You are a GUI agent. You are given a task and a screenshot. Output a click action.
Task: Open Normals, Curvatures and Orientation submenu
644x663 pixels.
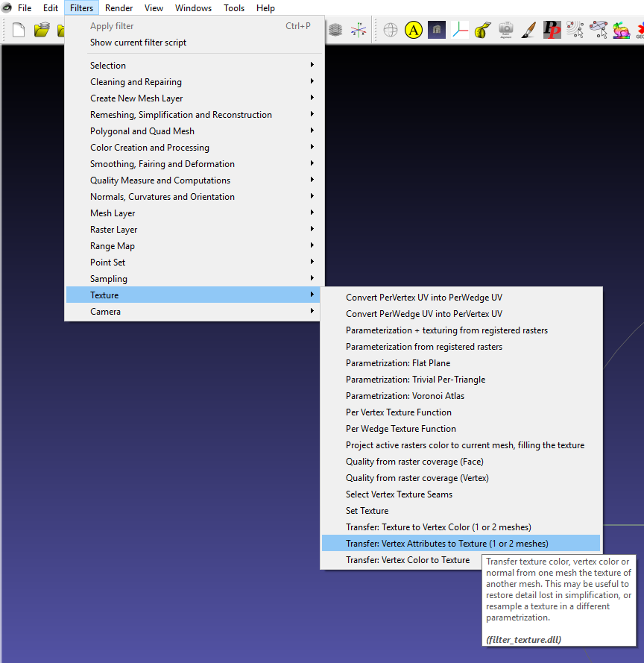(x=193, y=197)
